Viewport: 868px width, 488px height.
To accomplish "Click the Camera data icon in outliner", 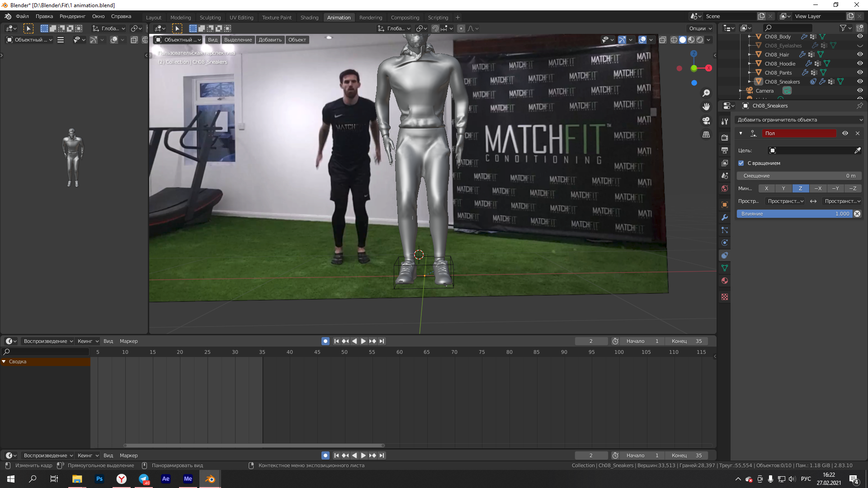I will point(787,91).
